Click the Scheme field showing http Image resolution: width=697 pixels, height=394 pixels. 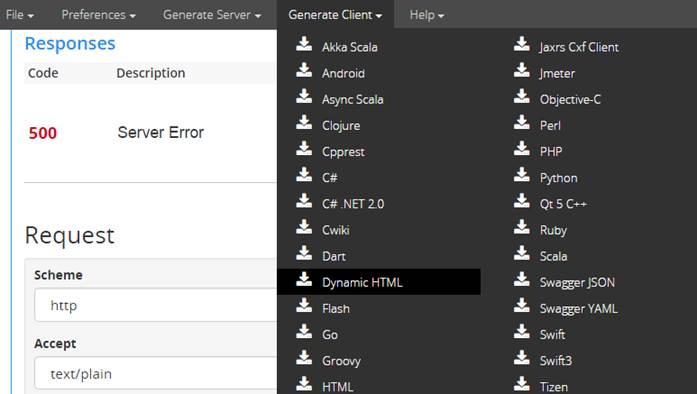pyautogui.click(x=156, y=305)
